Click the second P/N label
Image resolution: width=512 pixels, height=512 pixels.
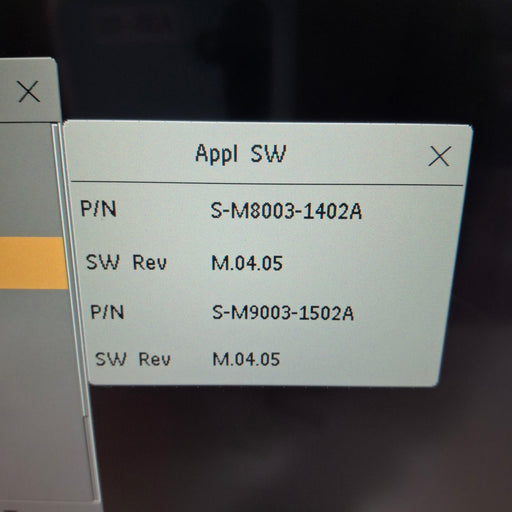107,312
